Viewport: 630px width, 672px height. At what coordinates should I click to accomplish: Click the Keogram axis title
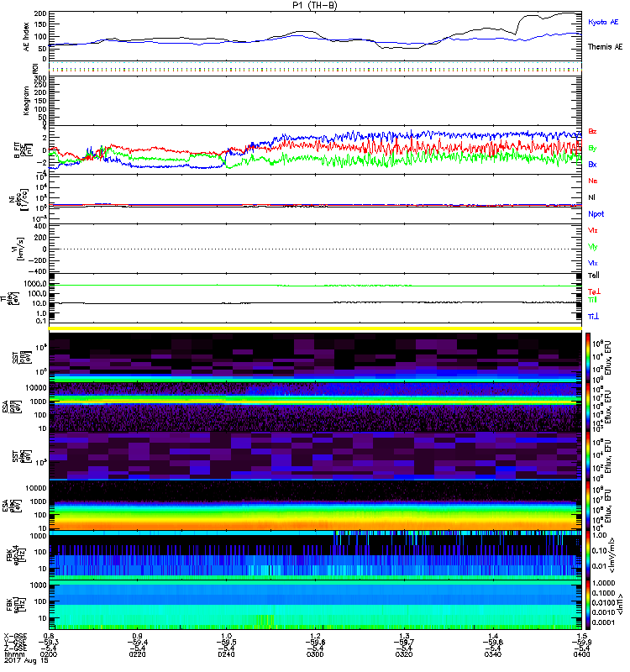27,100
